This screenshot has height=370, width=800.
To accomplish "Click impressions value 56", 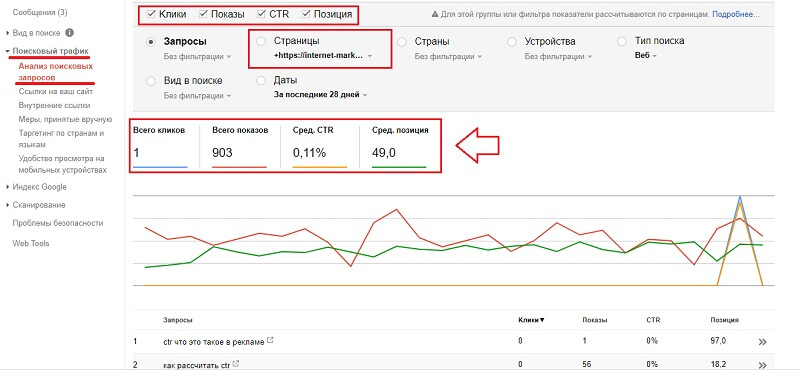I will click(x=586, y=364).
